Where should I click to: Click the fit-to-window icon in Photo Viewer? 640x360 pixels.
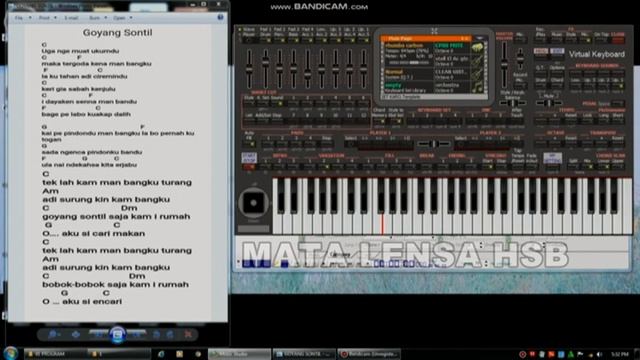76,335
